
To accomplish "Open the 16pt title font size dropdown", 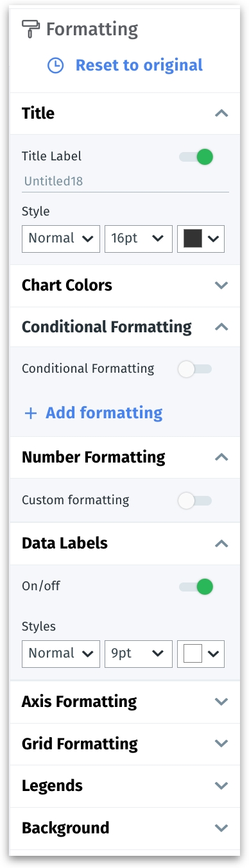I will click(139, 239).
